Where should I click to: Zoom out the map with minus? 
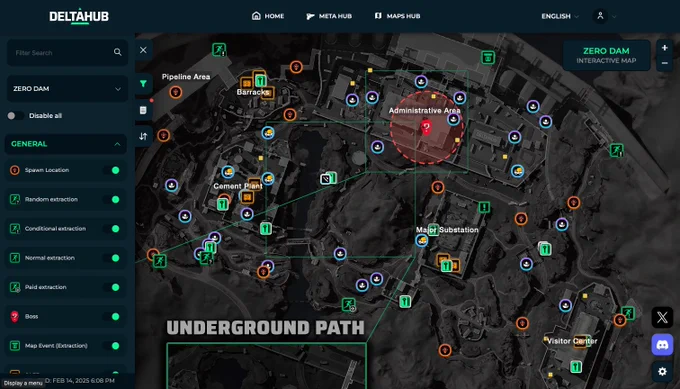(664, 63)
